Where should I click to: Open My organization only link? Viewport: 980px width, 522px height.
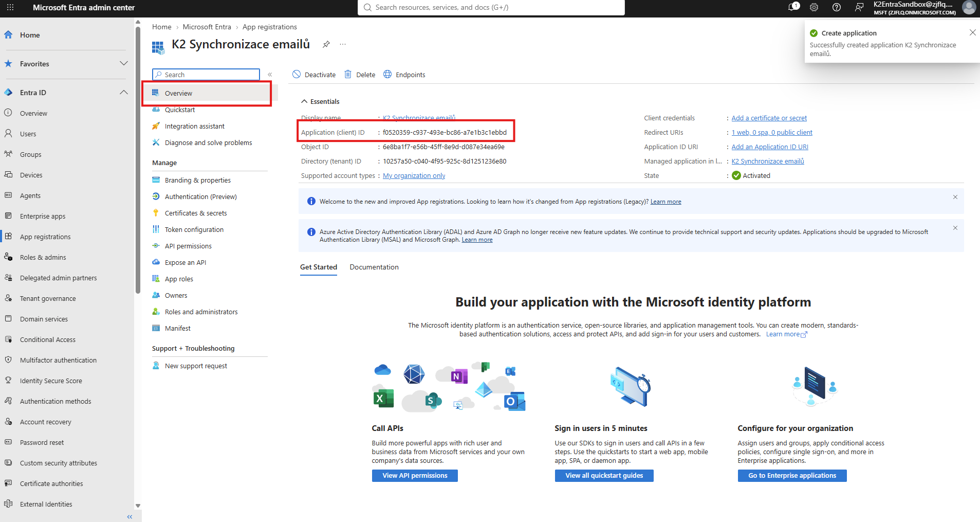(414, 175)
